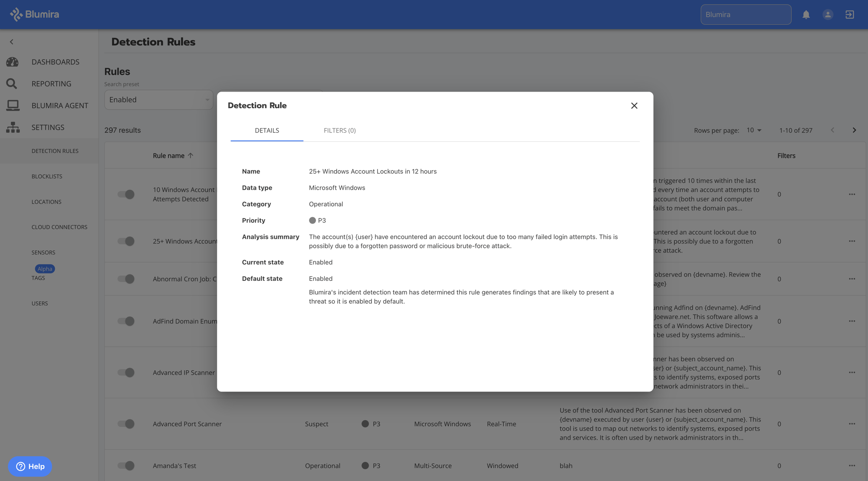
Task: Click Suspect category in Advanced Port Scanner row
Action: (316, 424)
